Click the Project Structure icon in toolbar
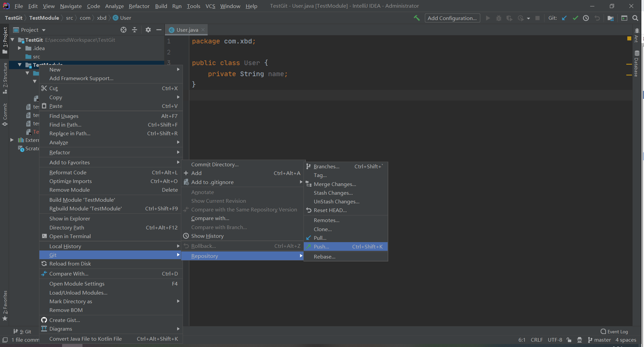644x347 pixels. tap(611, 18)
